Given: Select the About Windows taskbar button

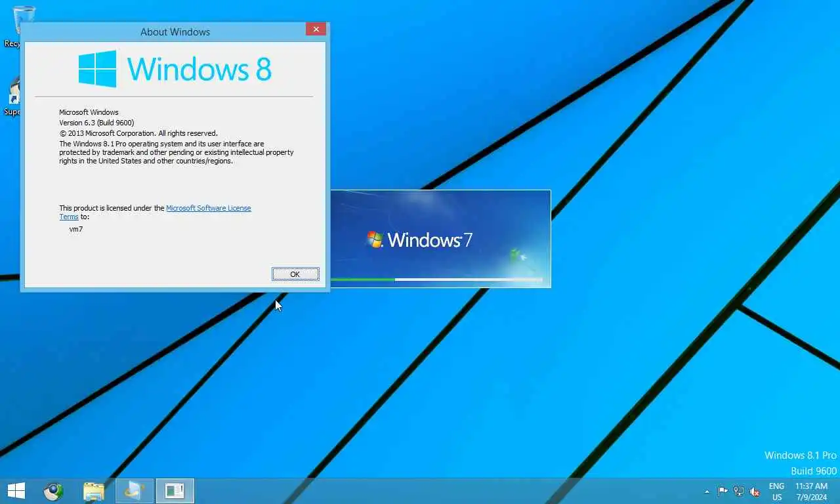Looking at the screenshot, I should tap(175, 491).
